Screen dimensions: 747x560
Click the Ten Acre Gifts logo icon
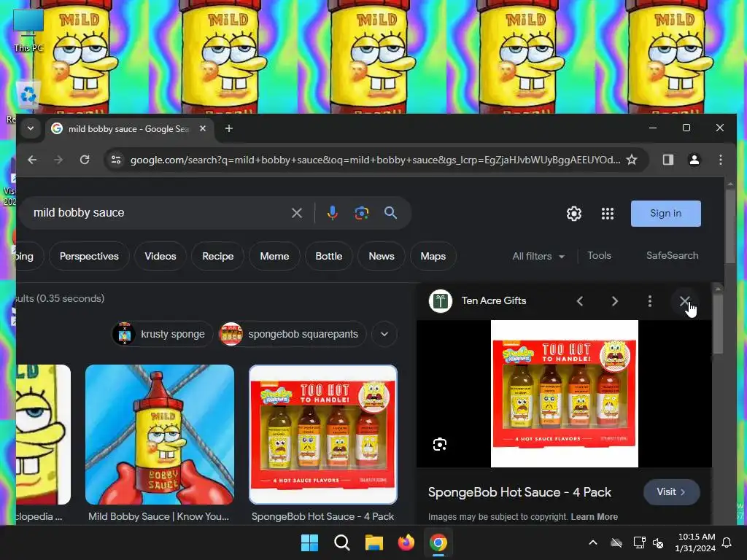point(441,301)
